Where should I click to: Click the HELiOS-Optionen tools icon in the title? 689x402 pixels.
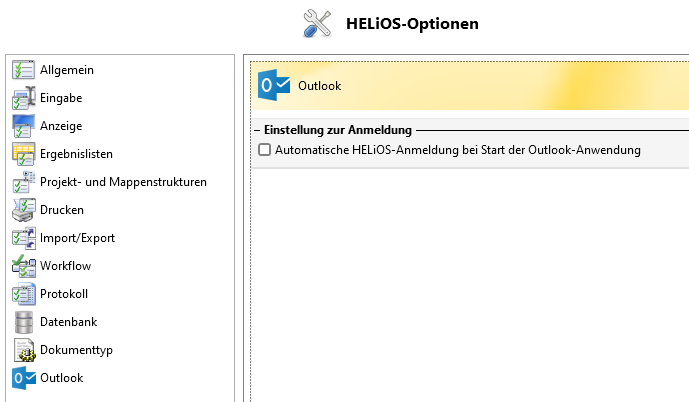point(317,23)
